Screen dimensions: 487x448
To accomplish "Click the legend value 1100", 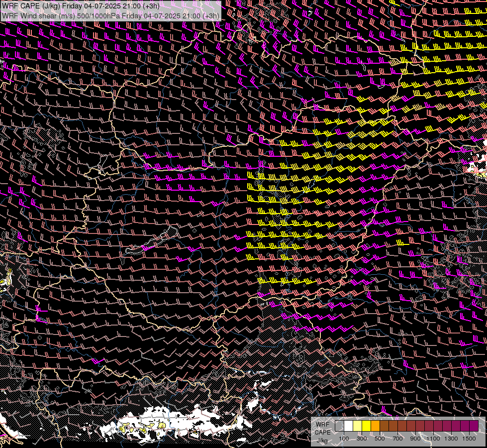I will click(433, 439).
